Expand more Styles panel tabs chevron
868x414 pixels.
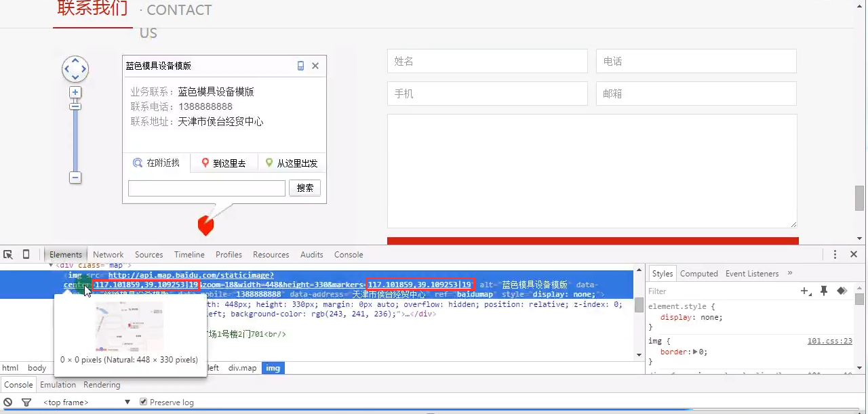790,273
